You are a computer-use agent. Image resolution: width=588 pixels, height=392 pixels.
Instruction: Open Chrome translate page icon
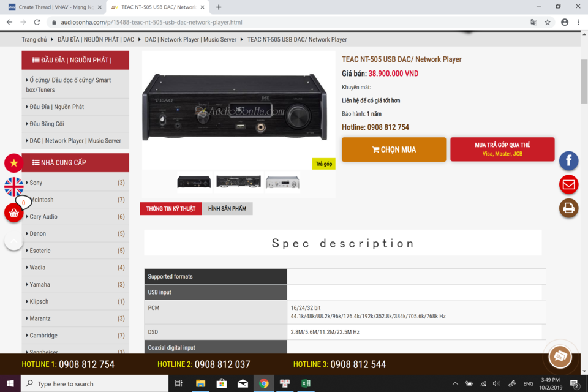[533, 22]
